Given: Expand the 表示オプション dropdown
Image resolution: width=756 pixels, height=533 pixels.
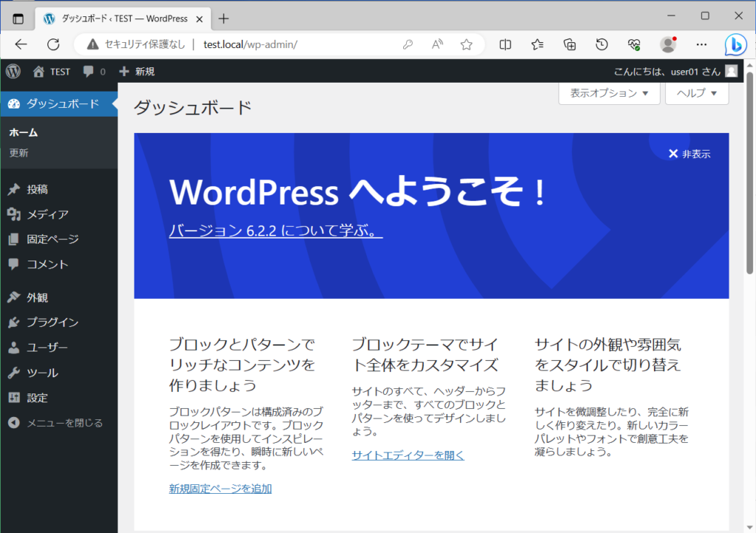Looking at the screenshot, I should (609, 93).
